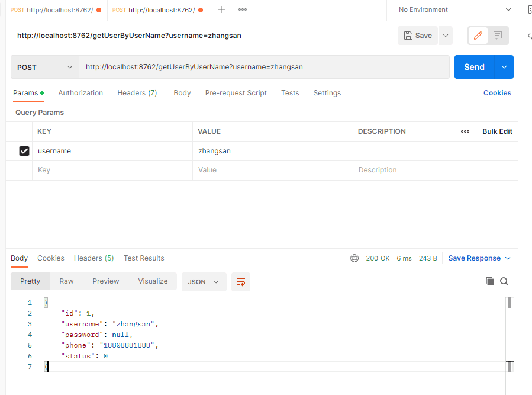
Task: Click the 6 ms response time
Action: coord(404,258)
